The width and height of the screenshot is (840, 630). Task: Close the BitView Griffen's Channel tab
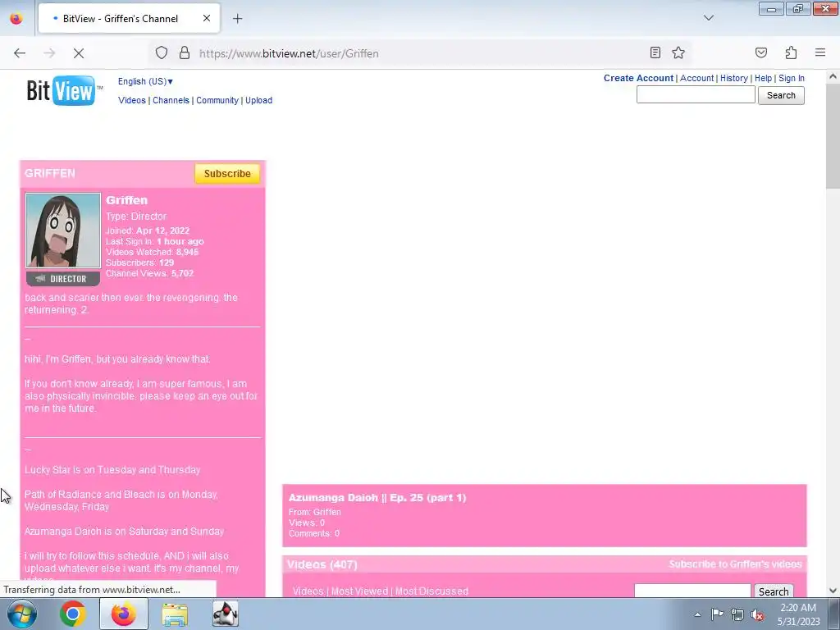coord(206,19)
